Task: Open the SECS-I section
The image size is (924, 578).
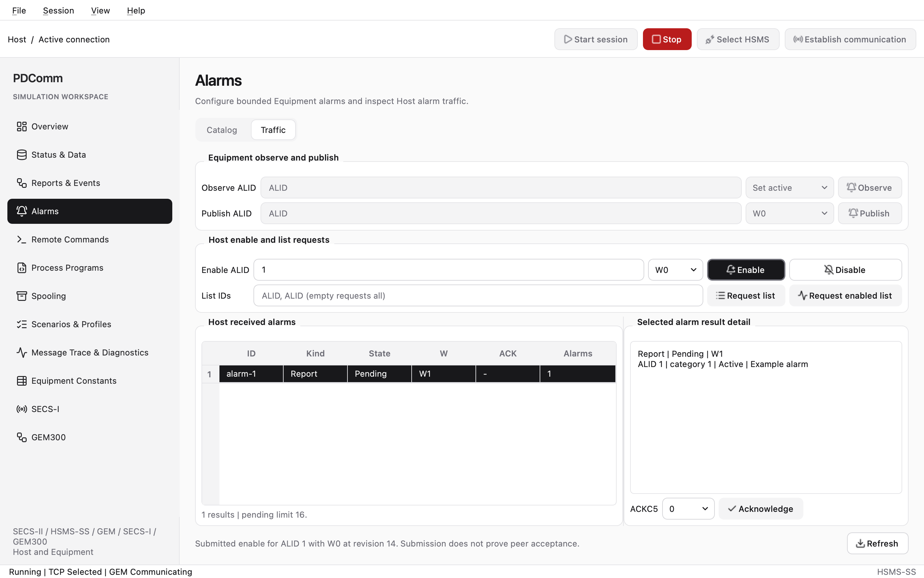Action: (x=90, y=409)
